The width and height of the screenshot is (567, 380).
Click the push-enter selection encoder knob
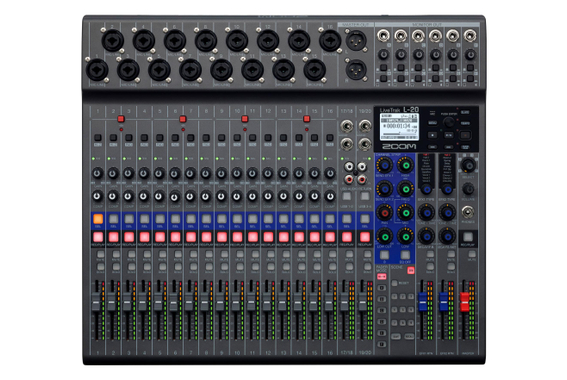tap(449, 122)
